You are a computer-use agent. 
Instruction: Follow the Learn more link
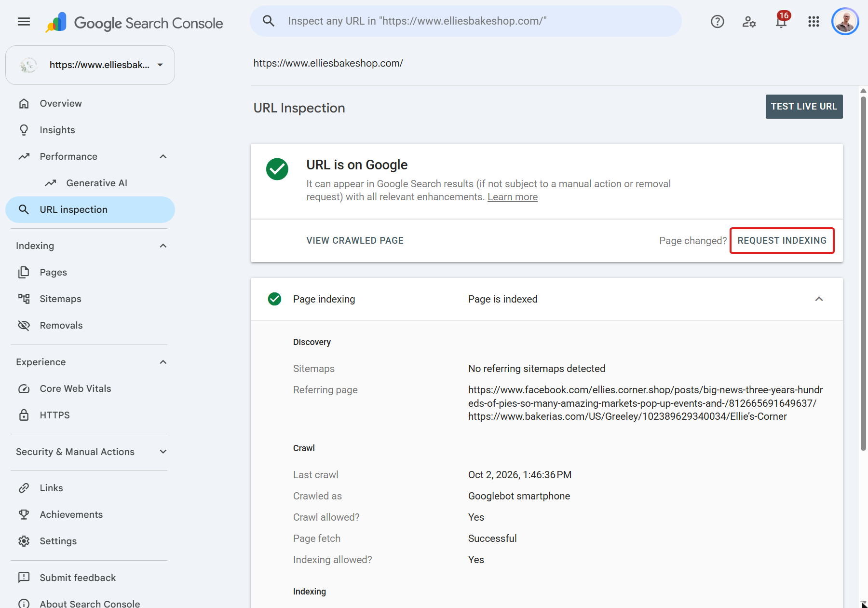click(512, 197)
